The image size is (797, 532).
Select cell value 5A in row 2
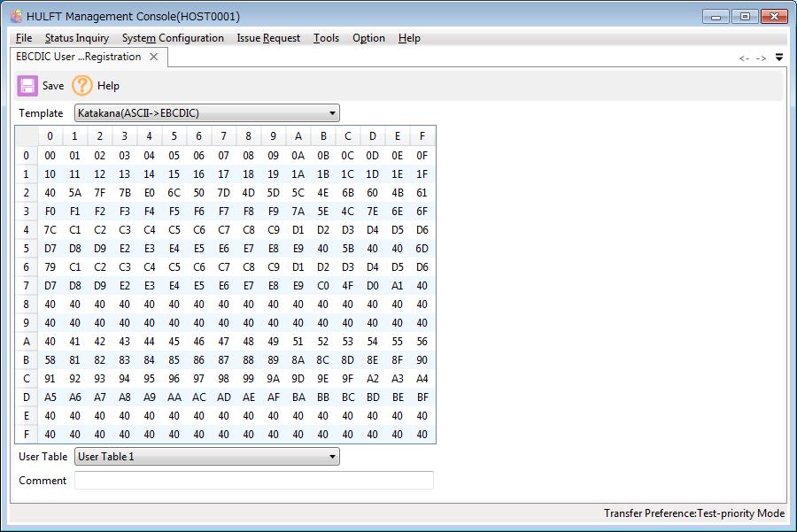(74, 193)
